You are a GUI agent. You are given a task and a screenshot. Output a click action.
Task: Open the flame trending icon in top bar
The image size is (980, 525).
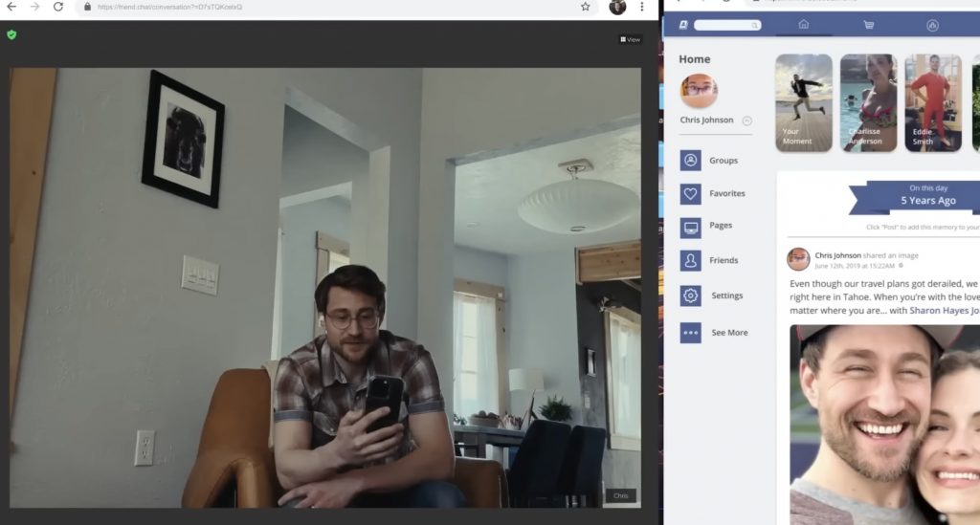pyautogui.click(x=932, y=25)
